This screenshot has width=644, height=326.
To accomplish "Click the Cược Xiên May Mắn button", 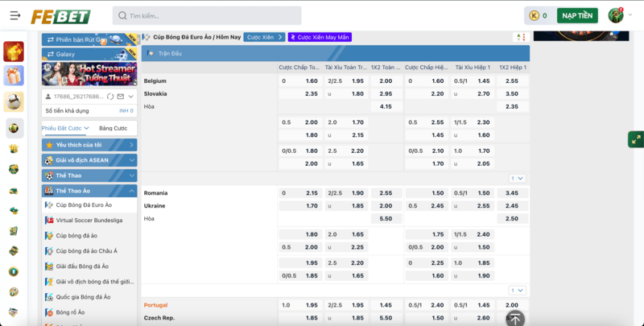I will [320, 37].
